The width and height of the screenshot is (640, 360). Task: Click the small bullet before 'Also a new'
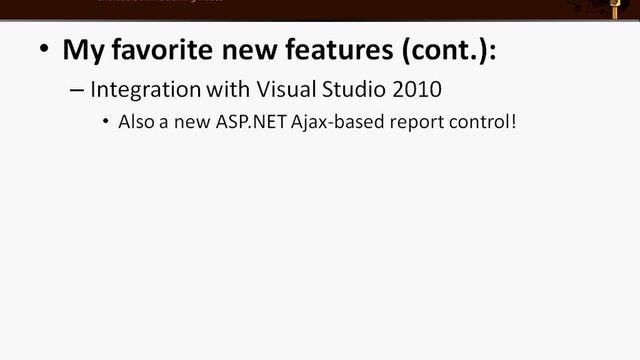pyautogui.click(x=106, y=121)
